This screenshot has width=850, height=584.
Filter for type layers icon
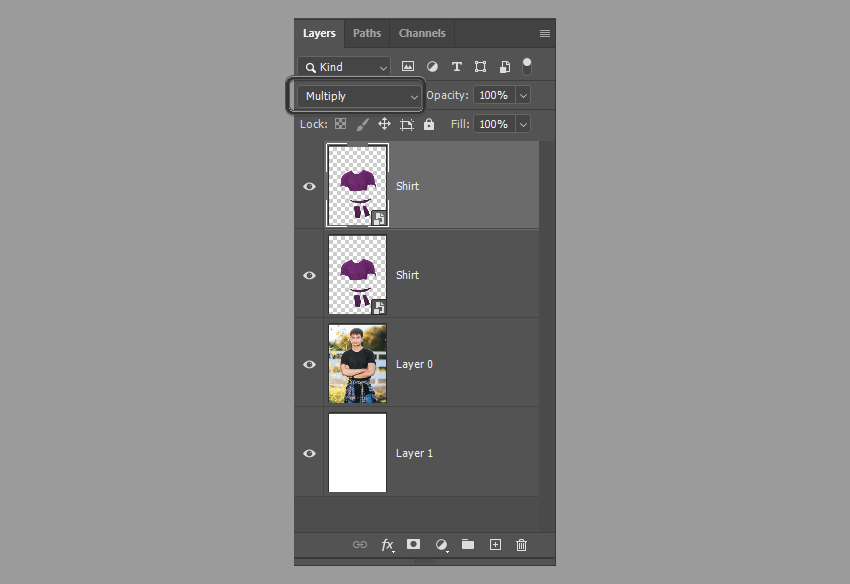pos(456,66)
